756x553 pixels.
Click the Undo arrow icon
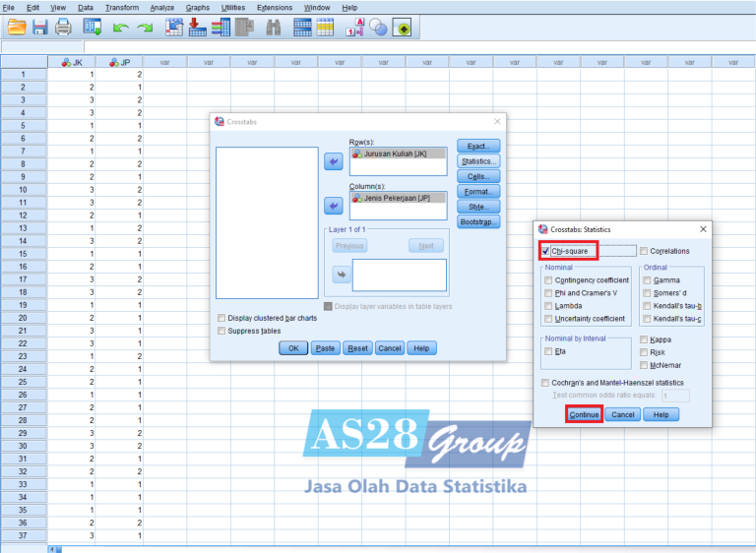tap(120, 28)
